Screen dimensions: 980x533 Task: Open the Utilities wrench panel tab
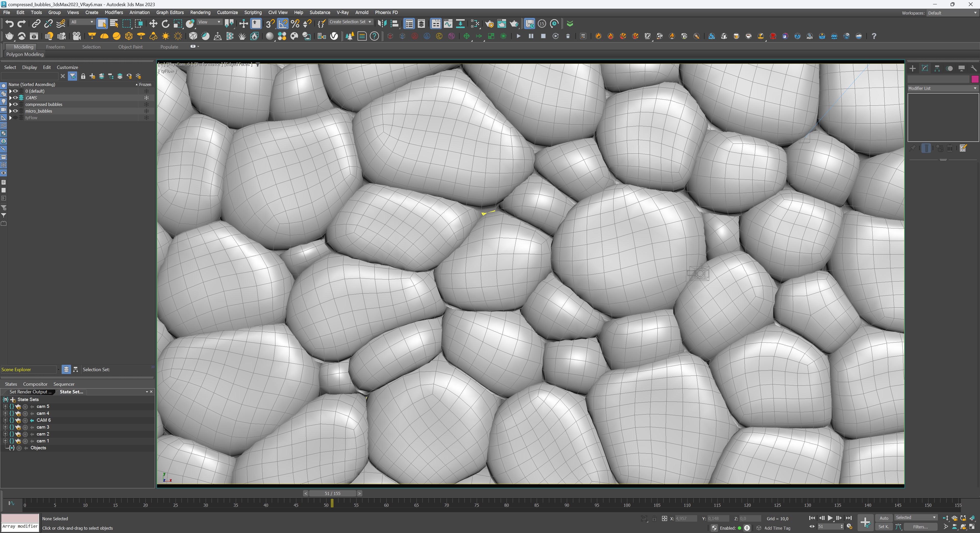(x=974, y=68)
